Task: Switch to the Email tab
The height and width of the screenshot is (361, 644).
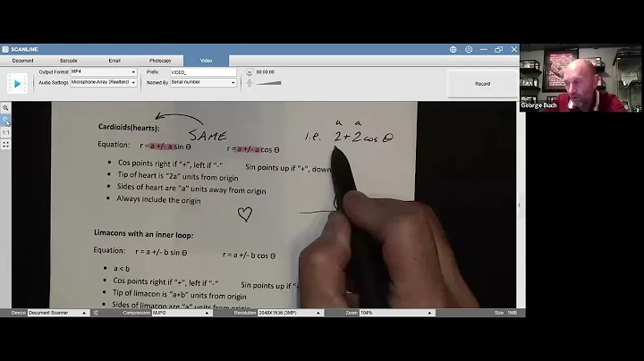Action: [x=114, y=61]
